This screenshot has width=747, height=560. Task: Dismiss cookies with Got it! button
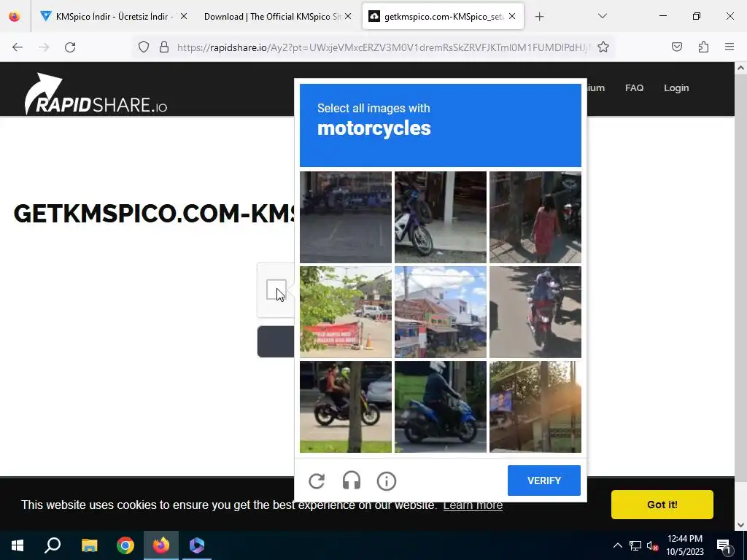click(662, 505)
